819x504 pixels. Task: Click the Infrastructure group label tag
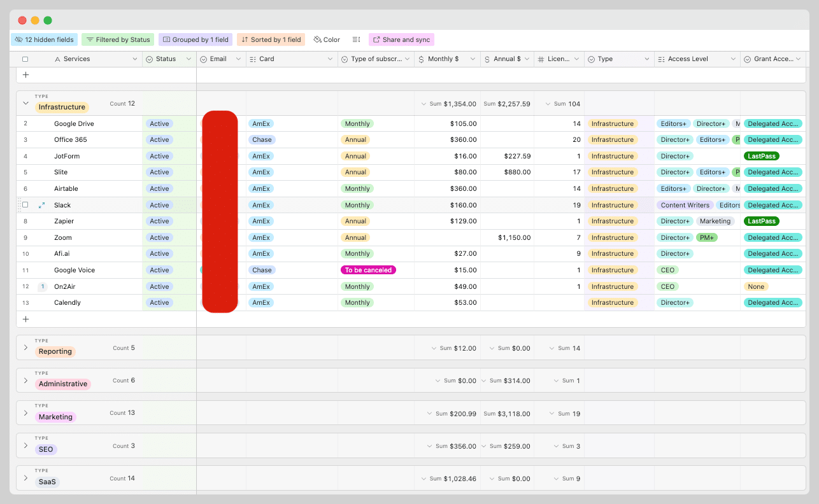click(62, 107)
